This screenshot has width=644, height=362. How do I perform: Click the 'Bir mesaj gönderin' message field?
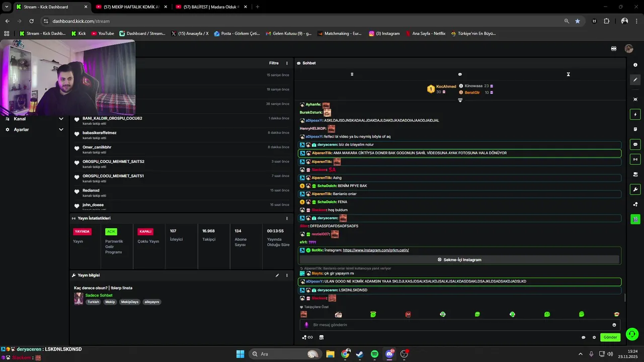click(x=460, y=325)
